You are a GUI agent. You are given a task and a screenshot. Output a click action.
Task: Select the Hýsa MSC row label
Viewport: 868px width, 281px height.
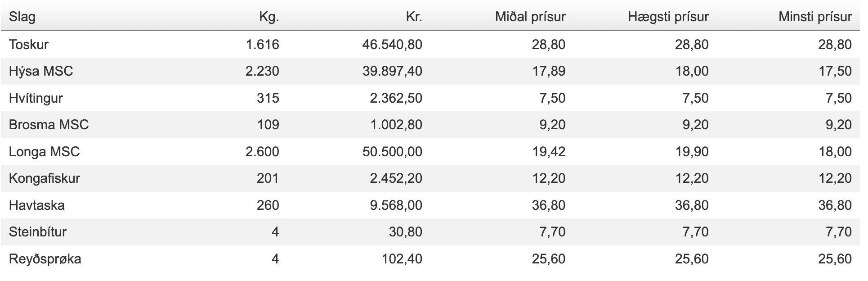pyautogui.click(x=41, y=71)
